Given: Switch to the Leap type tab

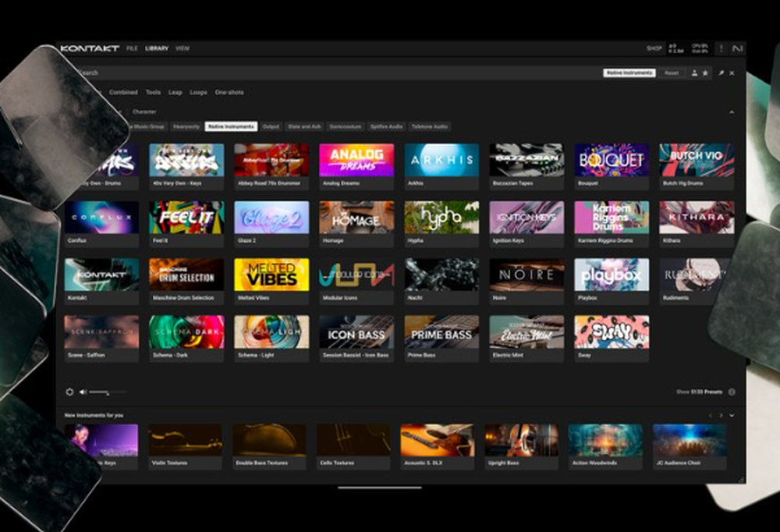Looking at the screenshot, I should (175, 92).
